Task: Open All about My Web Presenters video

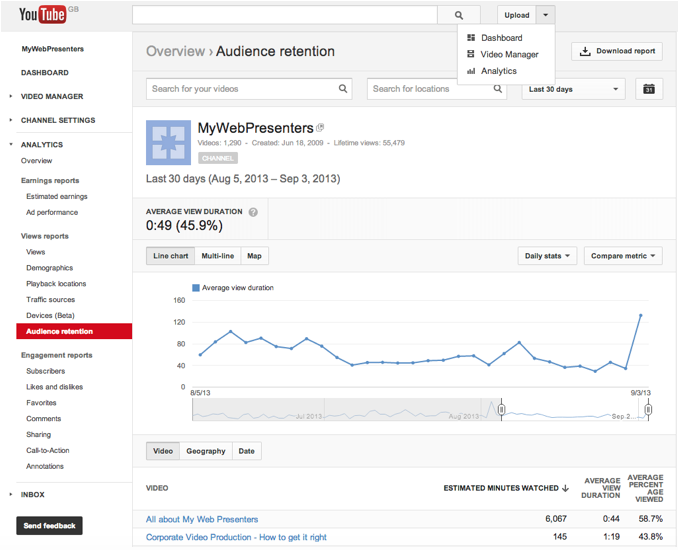Action: coord(202,519)
